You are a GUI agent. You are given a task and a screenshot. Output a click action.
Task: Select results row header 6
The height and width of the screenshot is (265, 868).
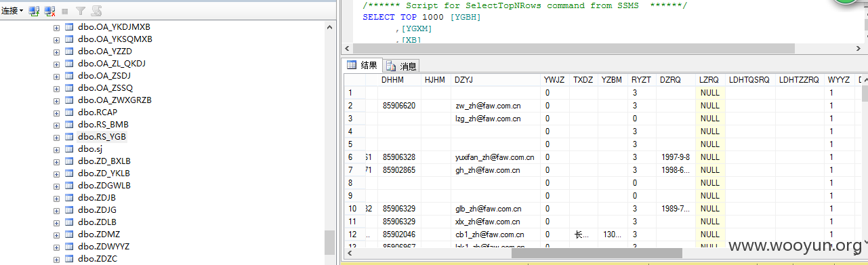tap(354, 157)
